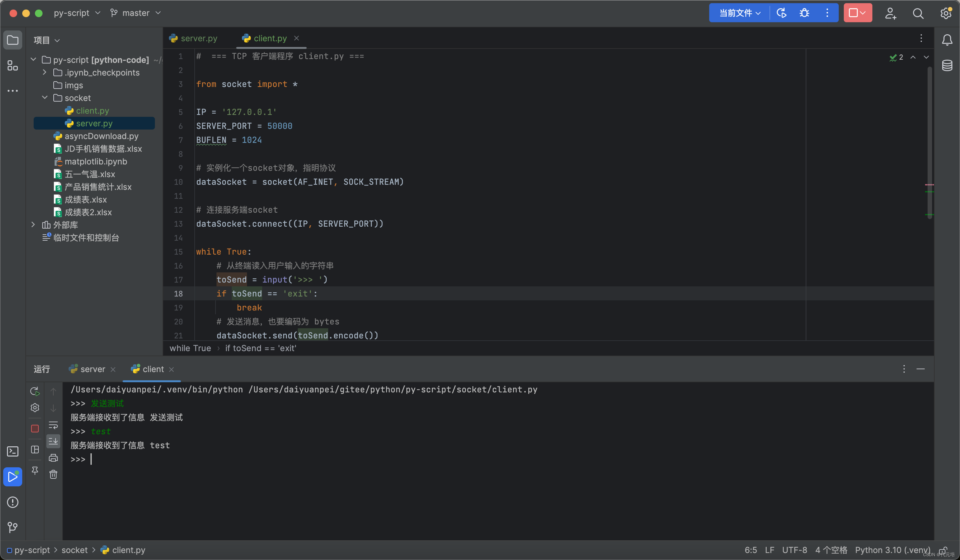
Task: Click the inspections widget showing 2
Action: pyautogui.click(x=897, y=57)
